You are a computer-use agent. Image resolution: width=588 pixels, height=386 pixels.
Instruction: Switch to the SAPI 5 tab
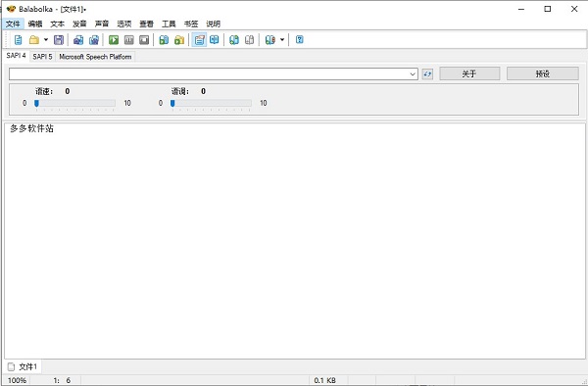(x=42, y=57)
